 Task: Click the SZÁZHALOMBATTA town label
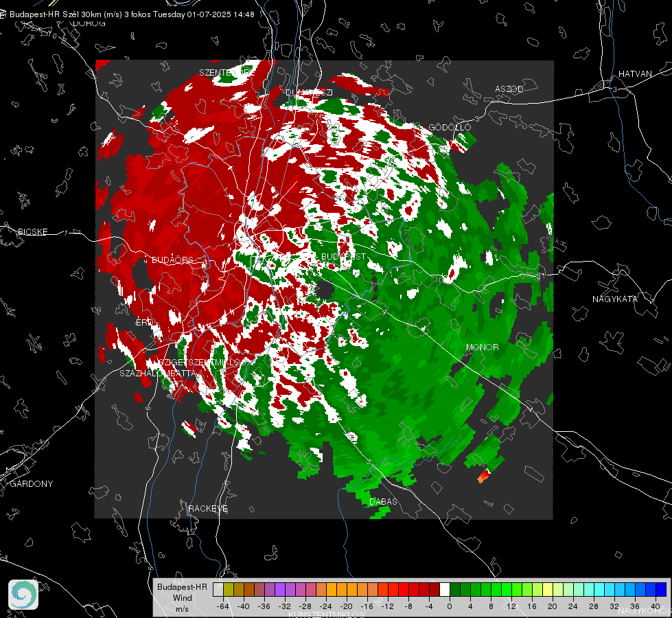(x=158, y=373)
